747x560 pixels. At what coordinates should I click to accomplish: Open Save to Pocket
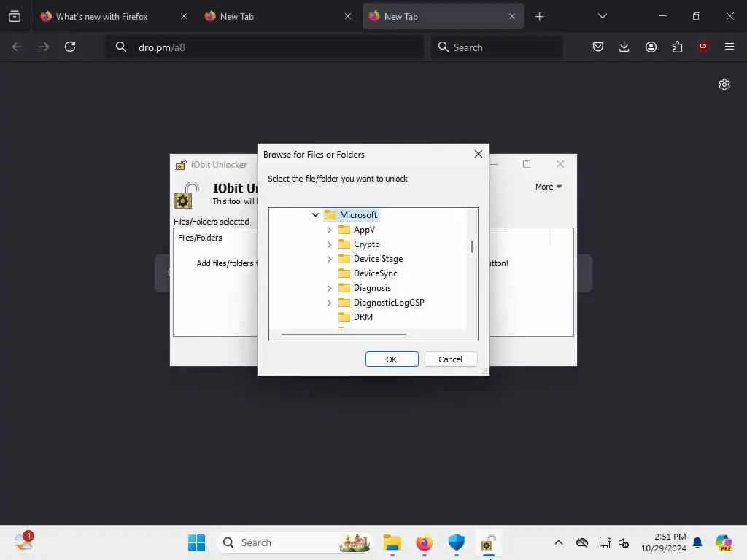tap(598, 47)
